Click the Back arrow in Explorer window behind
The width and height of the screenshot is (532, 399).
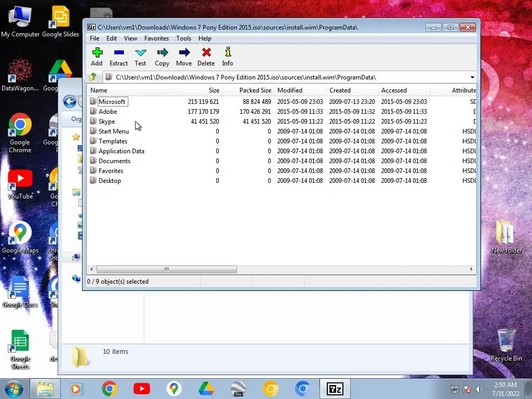tap(70, 101)
